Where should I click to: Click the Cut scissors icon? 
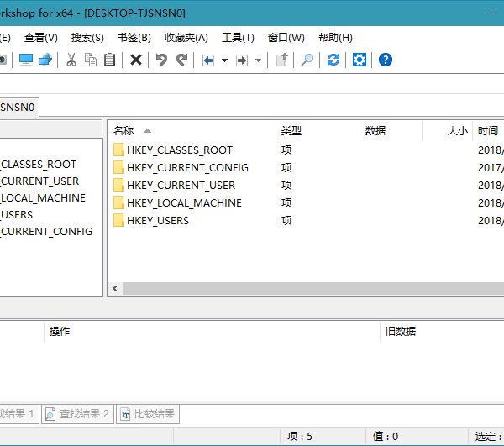[x=71, y=60]
